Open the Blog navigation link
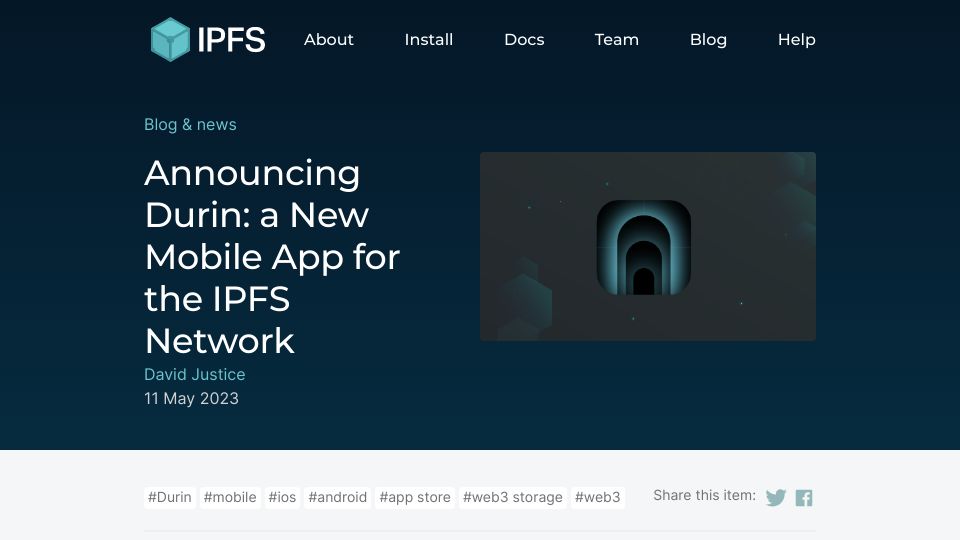This screenshot has width=960, height=540. pyautogui.click(x=708, y=40)
